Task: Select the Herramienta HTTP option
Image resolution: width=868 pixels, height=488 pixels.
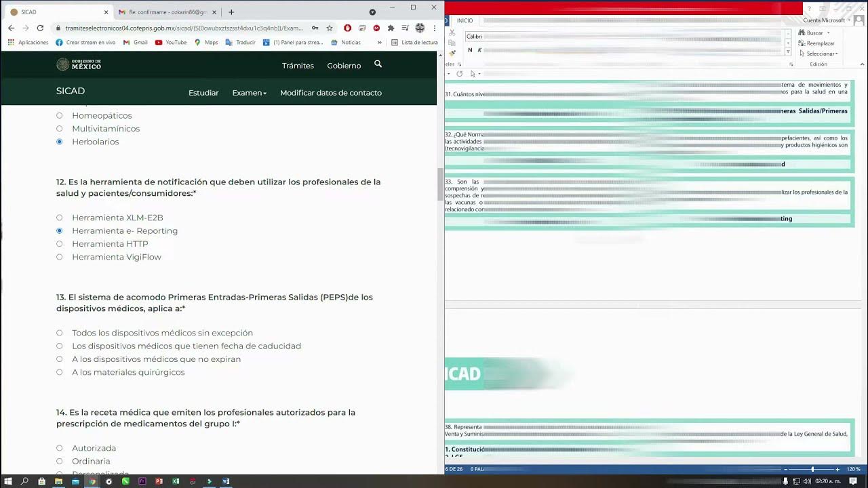Action: click(x=60, y=243)
